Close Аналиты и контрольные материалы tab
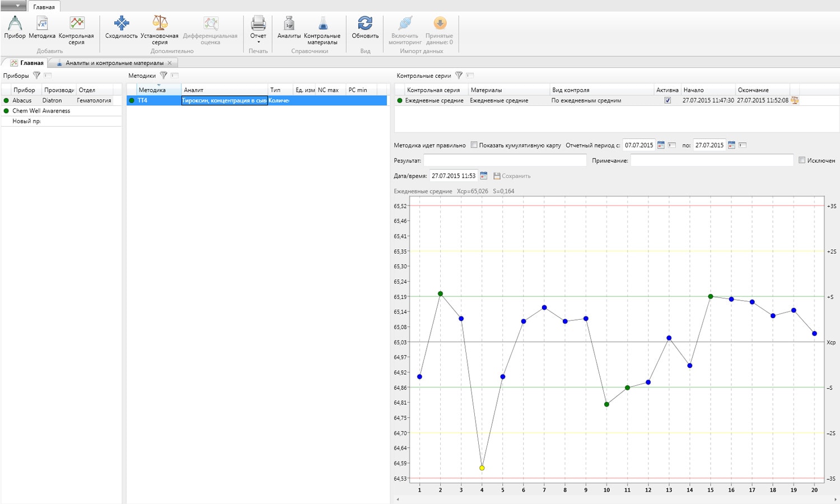Image resolution: width=840 pixels, height=504 pixels. 170,63
